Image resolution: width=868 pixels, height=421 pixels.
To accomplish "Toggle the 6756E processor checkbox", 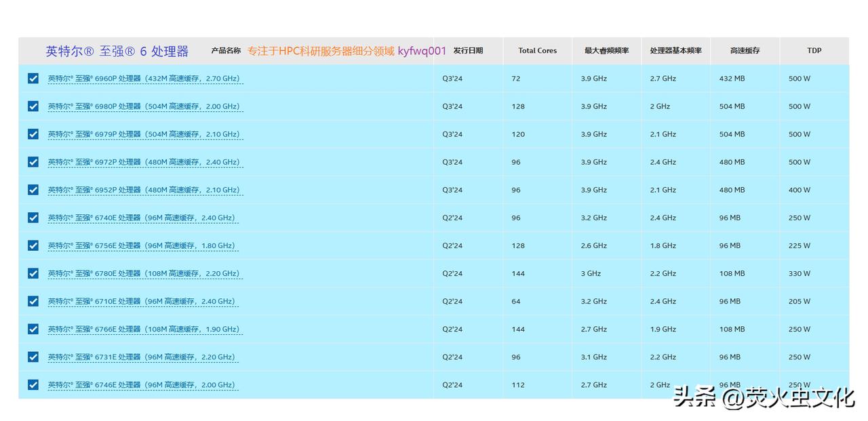I will [x=33, y=245].
